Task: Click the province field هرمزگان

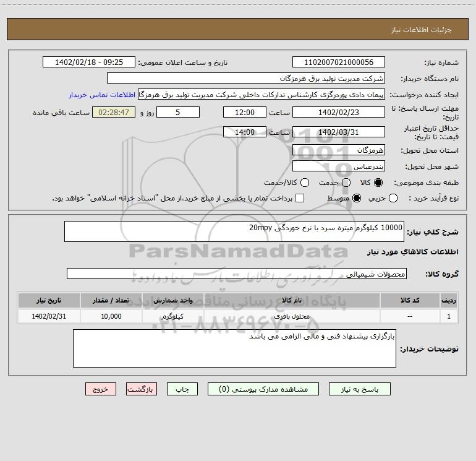Action: (x=339, y=150)
